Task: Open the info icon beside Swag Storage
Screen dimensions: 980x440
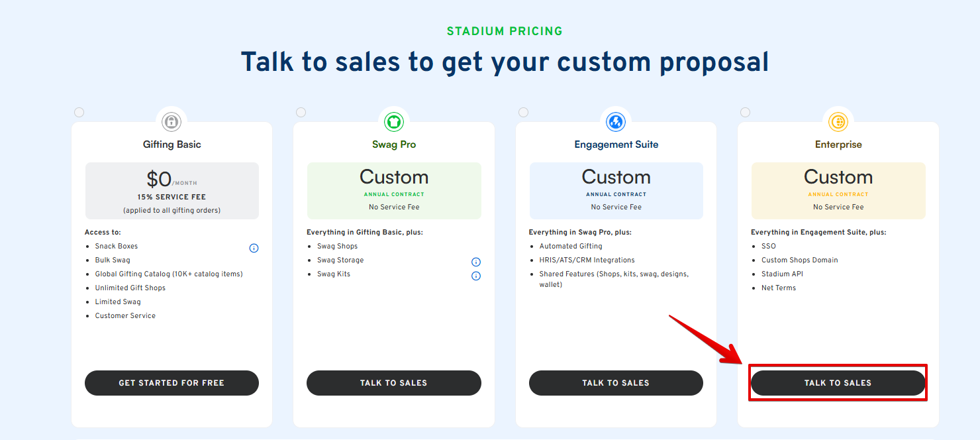Action: click(x=475, y=262)
